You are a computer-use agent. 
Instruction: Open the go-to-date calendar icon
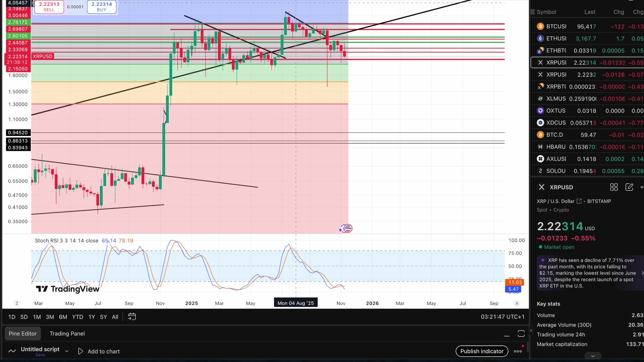point(132,317)
